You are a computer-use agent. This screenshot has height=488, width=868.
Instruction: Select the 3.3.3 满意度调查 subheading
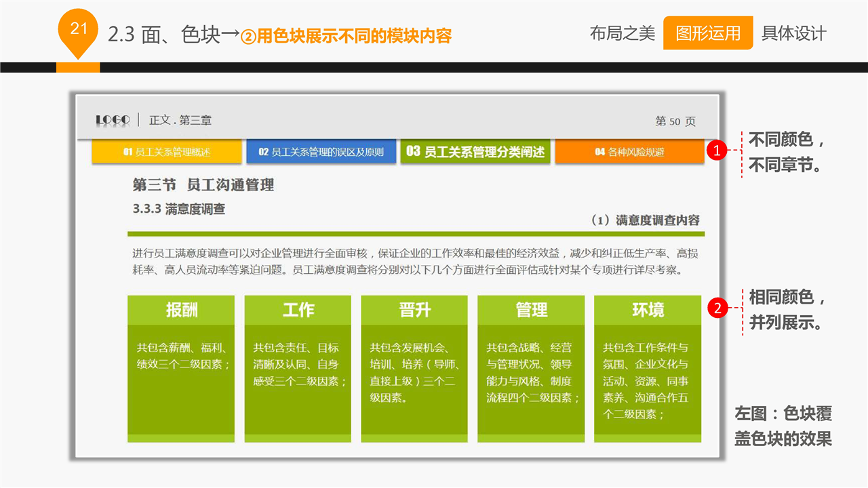point(178,209)
